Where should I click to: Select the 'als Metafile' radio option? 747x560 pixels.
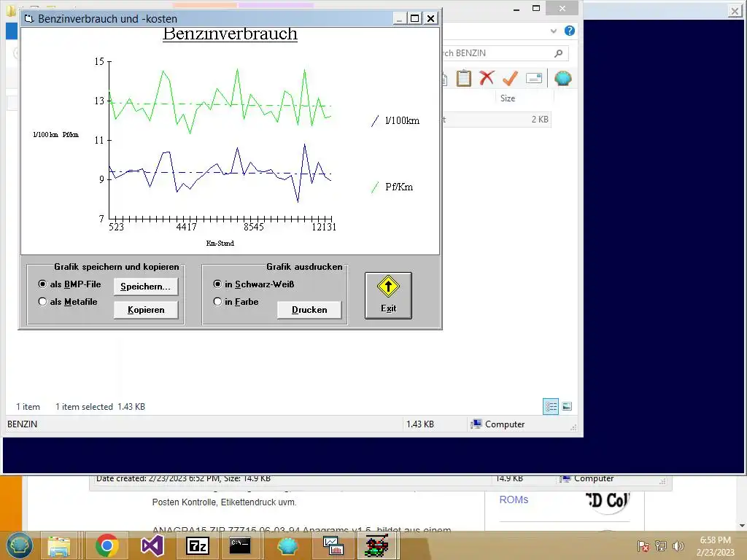click(67, 302)
